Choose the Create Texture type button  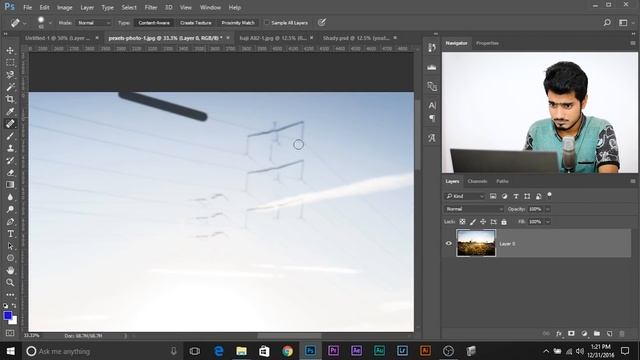[x=196, y=23]
